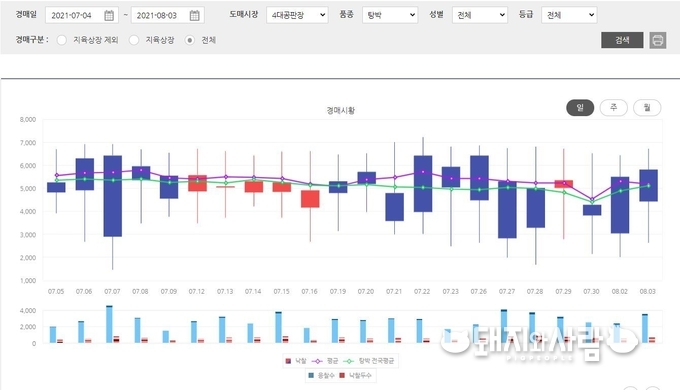Click the 07.15 volume bar

pos(278,328)
